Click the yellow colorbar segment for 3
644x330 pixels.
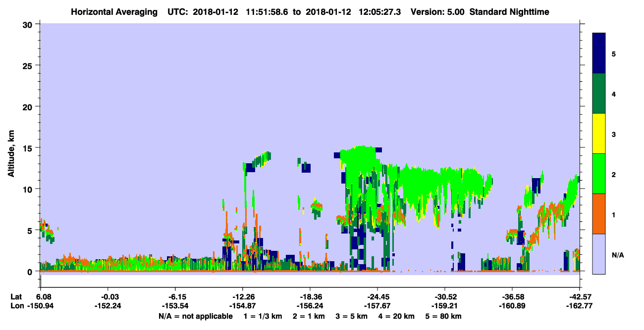click(599, 134)
